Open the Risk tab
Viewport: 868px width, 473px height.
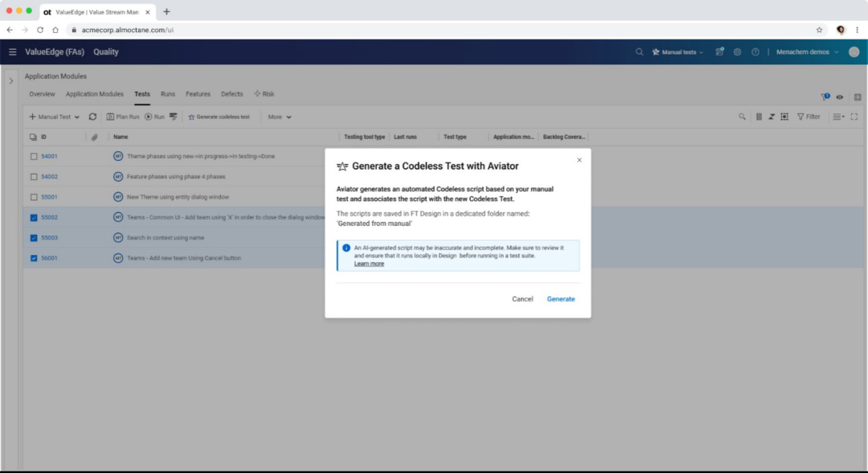tap(264, 94)
